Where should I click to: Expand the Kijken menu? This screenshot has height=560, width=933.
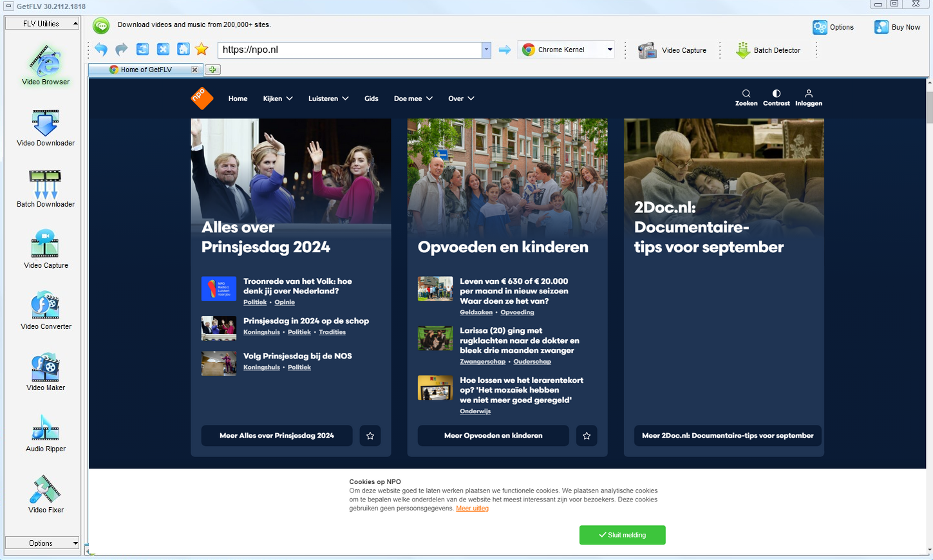[x=278, y=98]
